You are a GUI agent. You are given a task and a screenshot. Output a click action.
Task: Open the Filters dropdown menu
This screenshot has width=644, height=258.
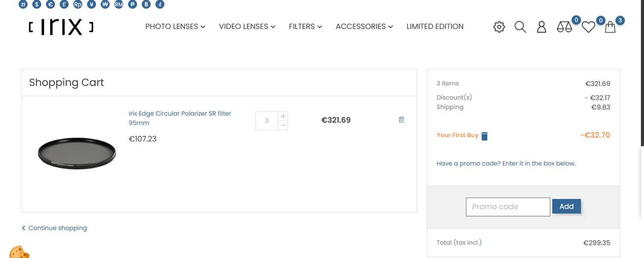[x=305, y=27]
